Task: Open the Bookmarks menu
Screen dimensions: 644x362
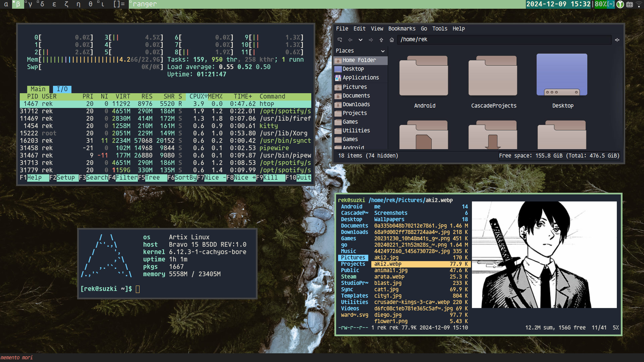Action: [401, 29]
